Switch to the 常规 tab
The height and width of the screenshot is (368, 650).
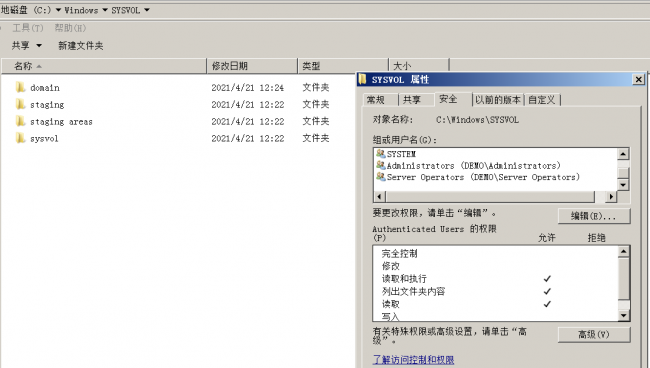(380, 100)
